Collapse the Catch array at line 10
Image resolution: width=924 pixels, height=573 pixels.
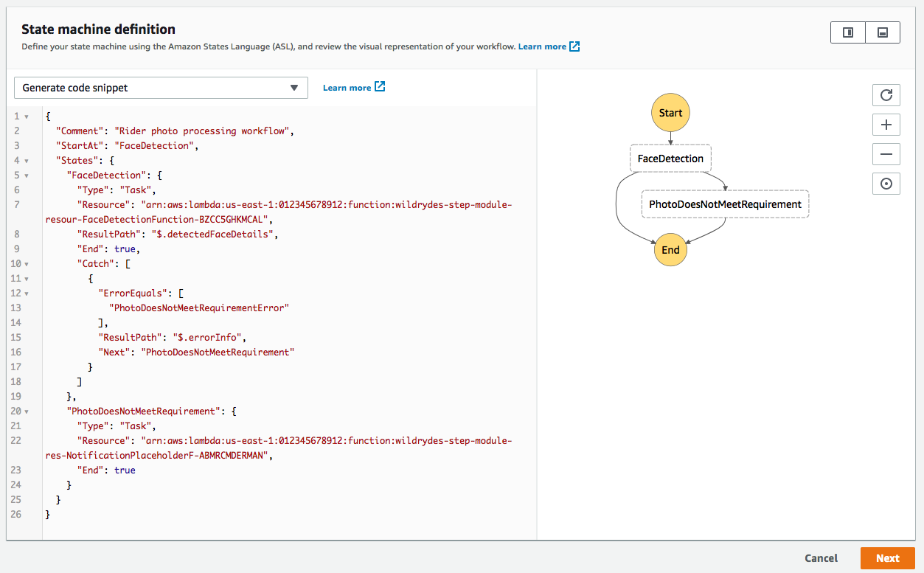tap(27, 264)
